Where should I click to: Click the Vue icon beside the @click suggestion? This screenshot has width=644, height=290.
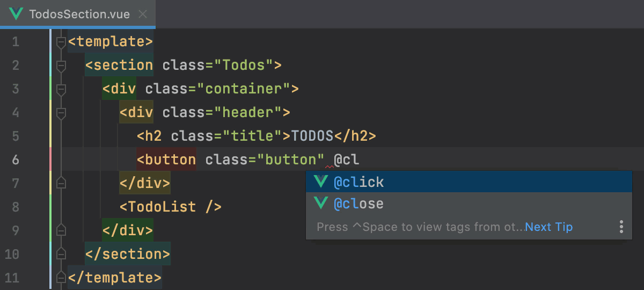(x=321, y=182)
